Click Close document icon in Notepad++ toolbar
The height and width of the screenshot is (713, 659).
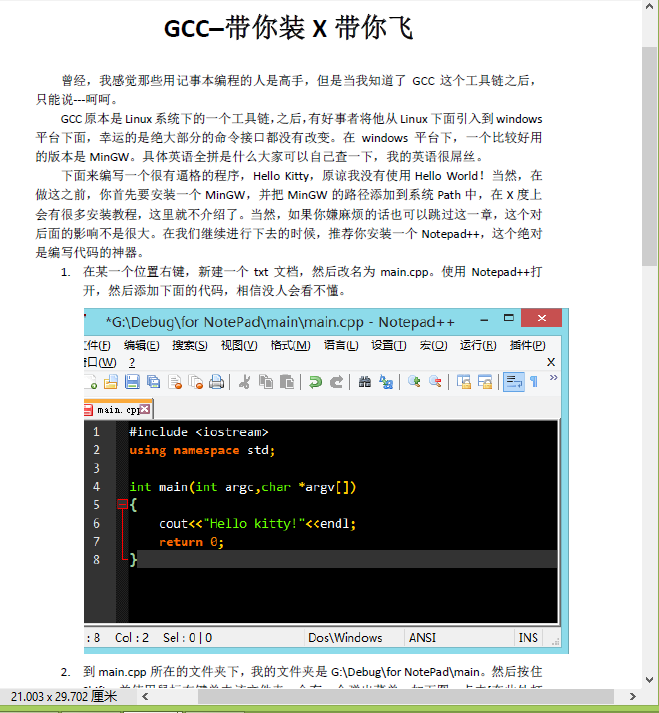[x=175, y=382]
